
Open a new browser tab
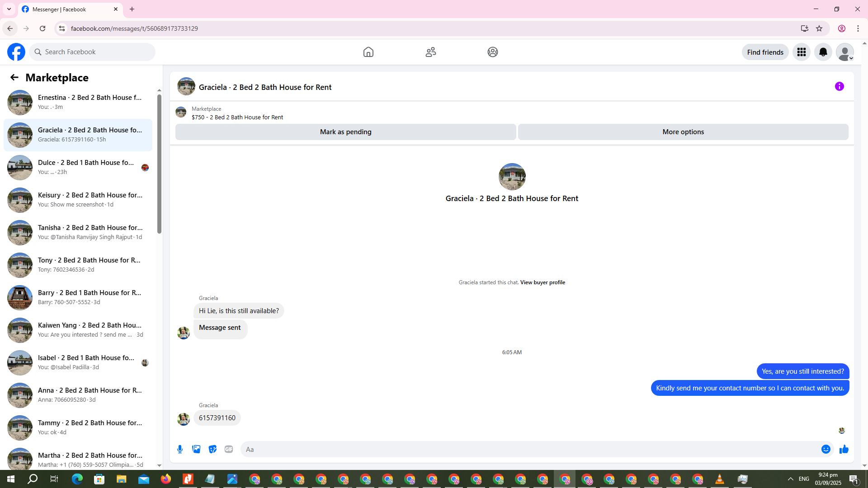(x=132, y=9)
